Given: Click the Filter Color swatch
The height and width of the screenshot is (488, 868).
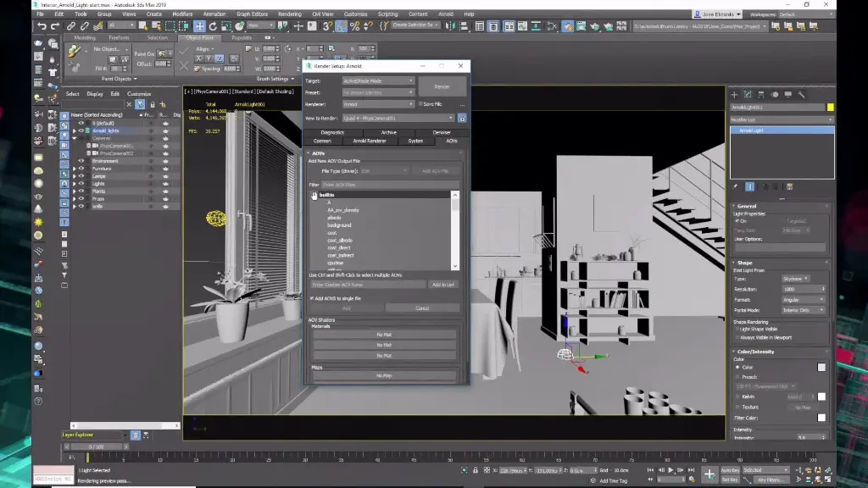Looking at the screenshot, I should pyautogui.click(x=821, y=418).
